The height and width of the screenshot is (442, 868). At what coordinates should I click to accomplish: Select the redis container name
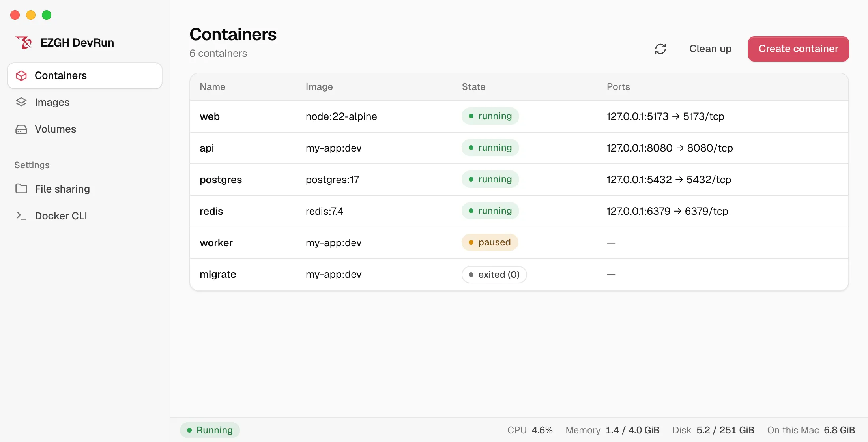pyautogui.click(x=211, y=211)
